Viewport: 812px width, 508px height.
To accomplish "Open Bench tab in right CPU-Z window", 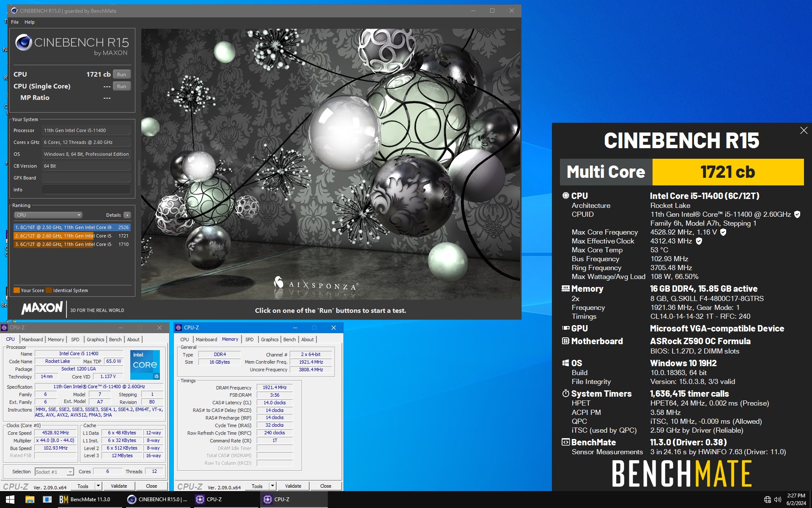I will pyautogui.click(x=290, y=340).
